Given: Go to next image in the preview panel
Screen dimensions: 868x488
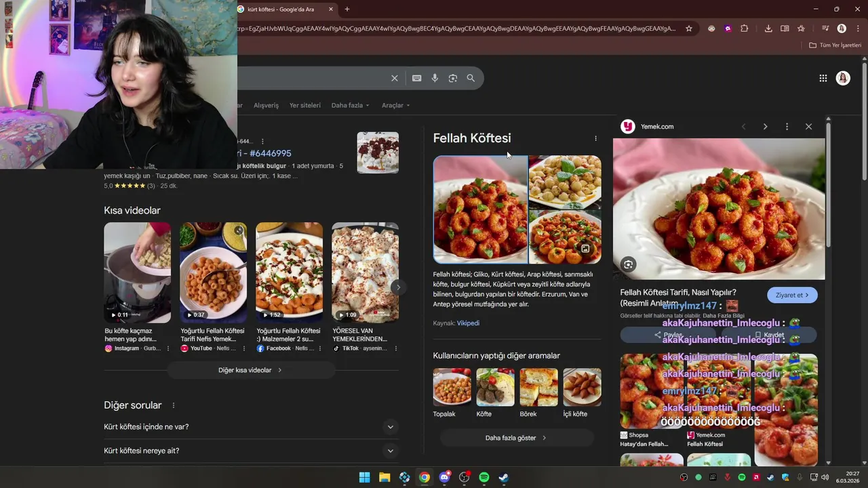Looking at the screenshot, I should [765, 127].
